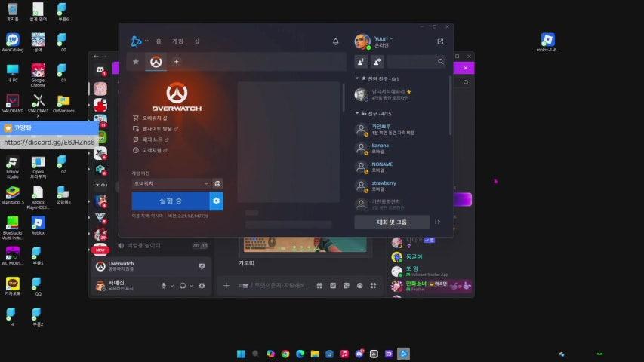Open the VALORANT desktop shortcut
The height and width of the screenshot is (362, 644).
tap(12, 103)
